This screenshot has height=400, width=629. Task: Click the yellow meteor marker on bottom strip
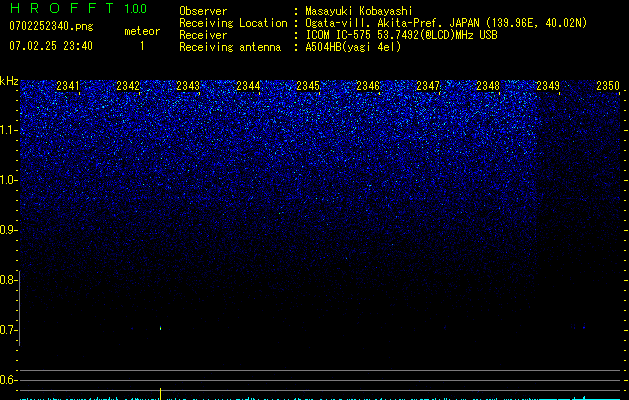(160, 394)
